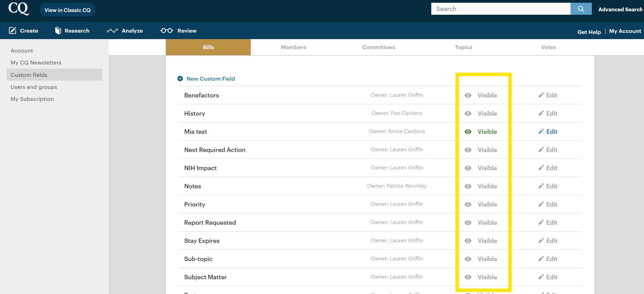Click into the Search input field

tap(501, 9)
